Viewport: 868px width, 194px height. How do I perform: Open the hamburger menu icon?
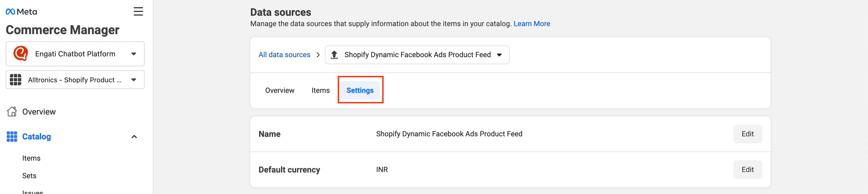pos(138,11)
